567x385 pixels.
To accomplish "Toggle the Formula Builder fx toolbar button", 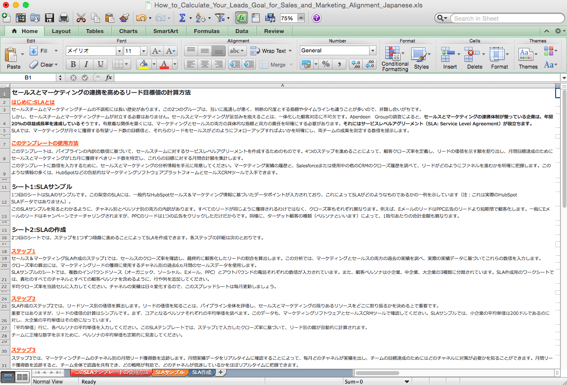I will tap(241, 18).
